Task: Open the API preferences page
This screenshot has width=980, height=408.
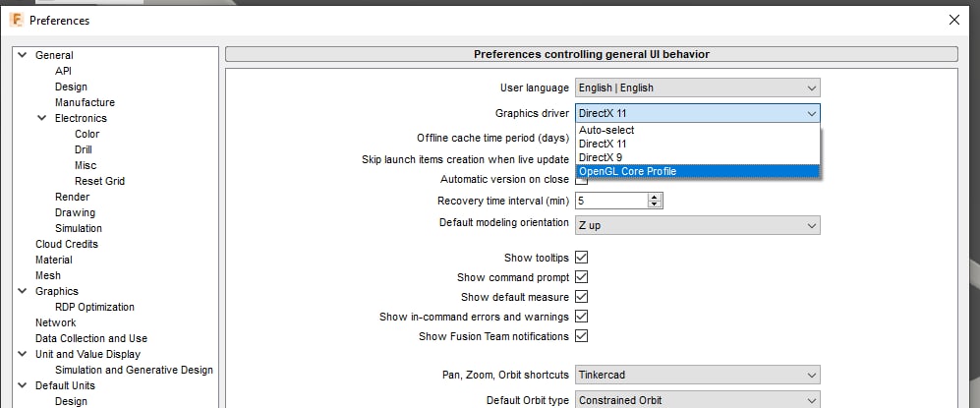Action: (63, 71)
